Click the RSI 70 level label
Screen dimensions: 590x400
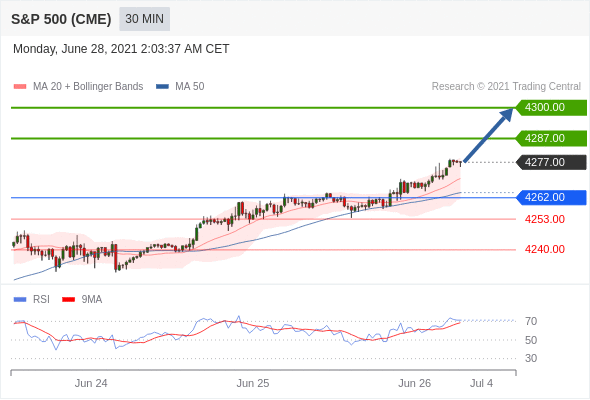pyautogui.click(x=531, y=321)
